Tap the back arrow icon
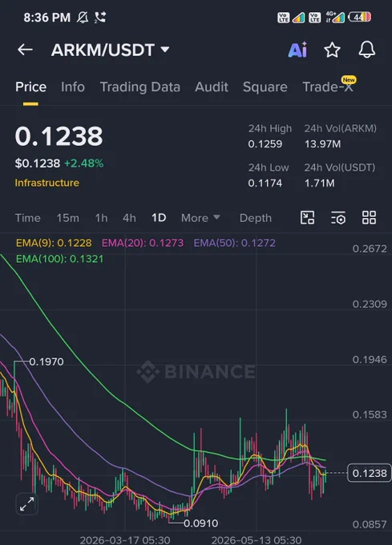 (25, 50)
